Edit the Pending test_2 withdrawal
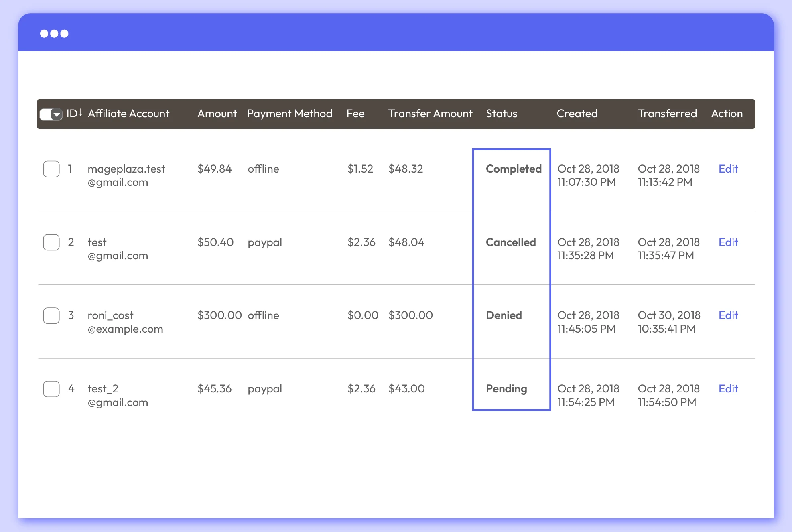Image resolution: width=792 pixels, height=532 pixels. click(728, 389)
